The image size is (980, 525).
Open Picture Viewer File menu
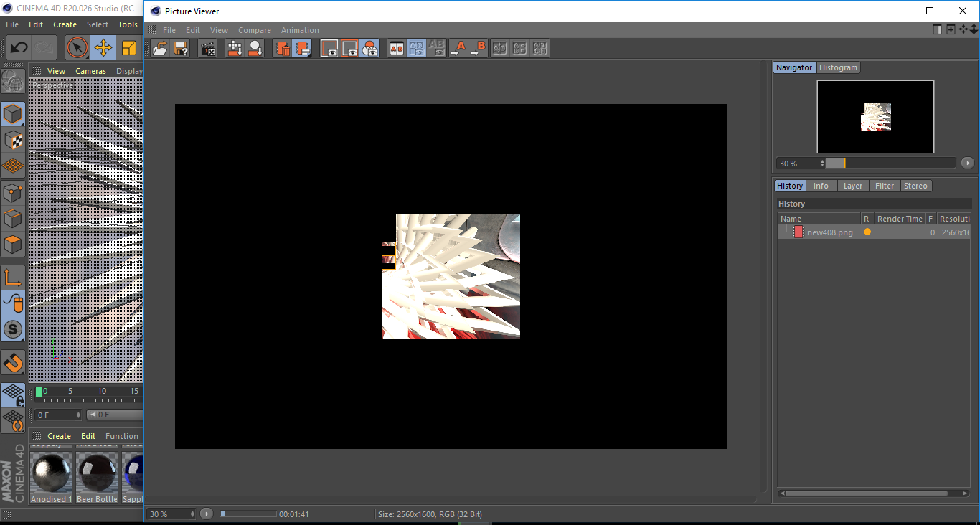pyautogui.click(x=169, y=30)
